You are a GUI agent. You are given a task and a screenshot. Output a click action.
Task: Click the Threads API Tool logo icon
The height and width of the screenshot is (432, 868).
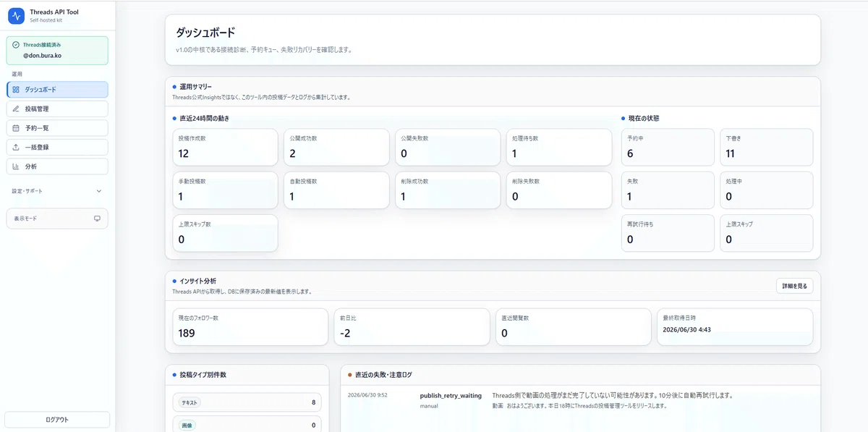[x=16, y=16]
